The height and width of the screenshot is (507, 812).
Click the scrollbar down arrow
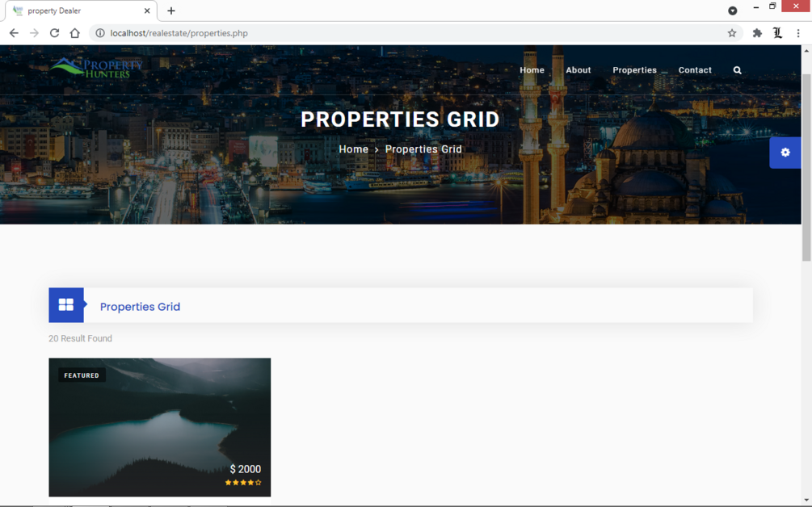pos(806,501)
